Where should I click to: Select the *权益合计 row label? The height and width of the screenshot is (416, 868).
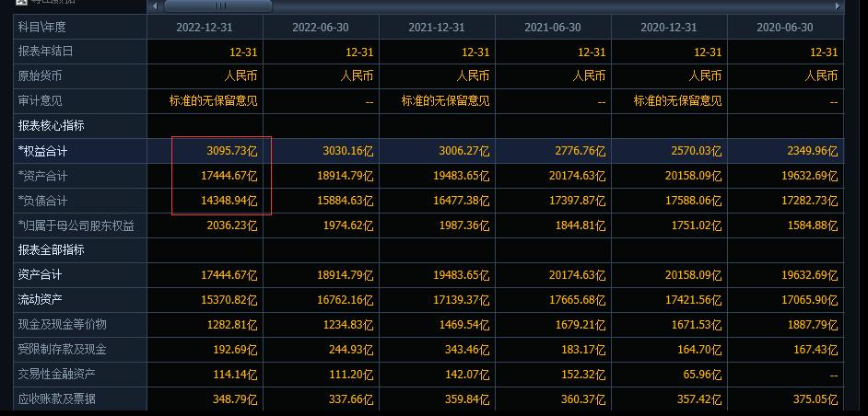[x=42, y=150]
